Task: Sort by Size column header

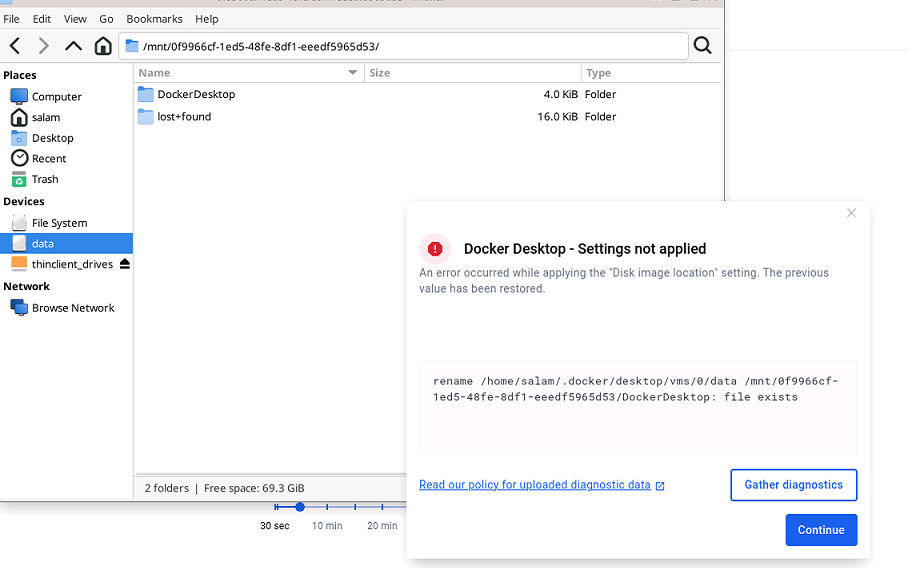Action: (x=472, y=72)
